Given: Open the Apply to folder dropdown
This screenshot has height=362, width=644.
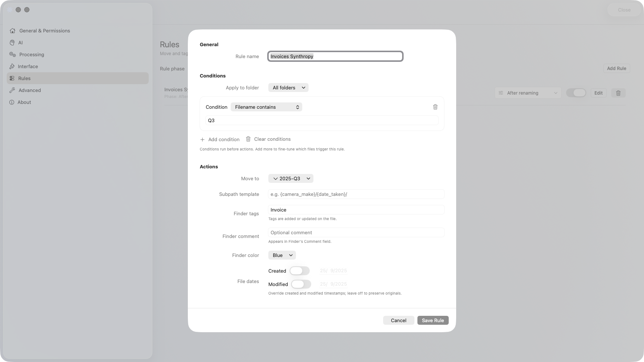Looking at the screenshot, I should click(288, 88).
